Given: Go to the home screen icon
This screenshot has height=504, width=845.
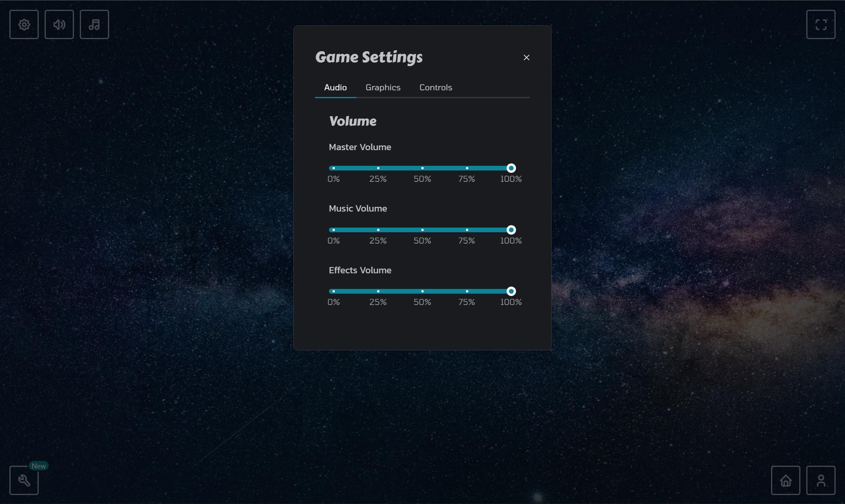Looking at the screenshot, I should (785, 480).
